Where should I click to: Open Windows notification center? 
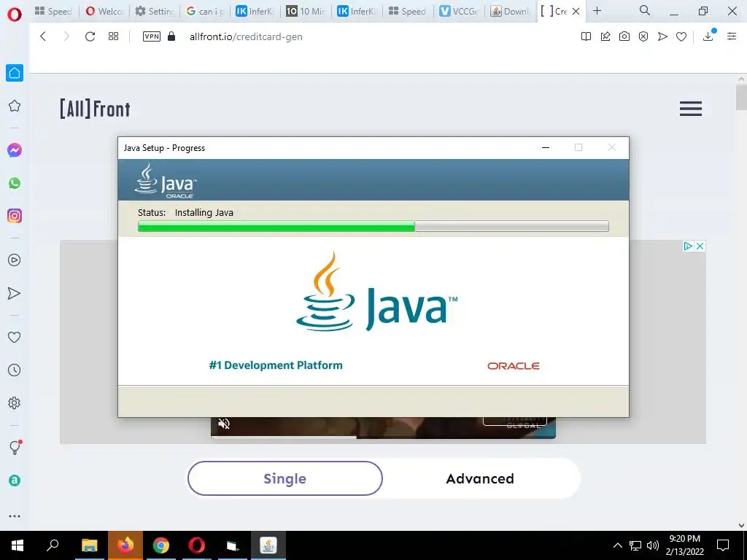723,545
